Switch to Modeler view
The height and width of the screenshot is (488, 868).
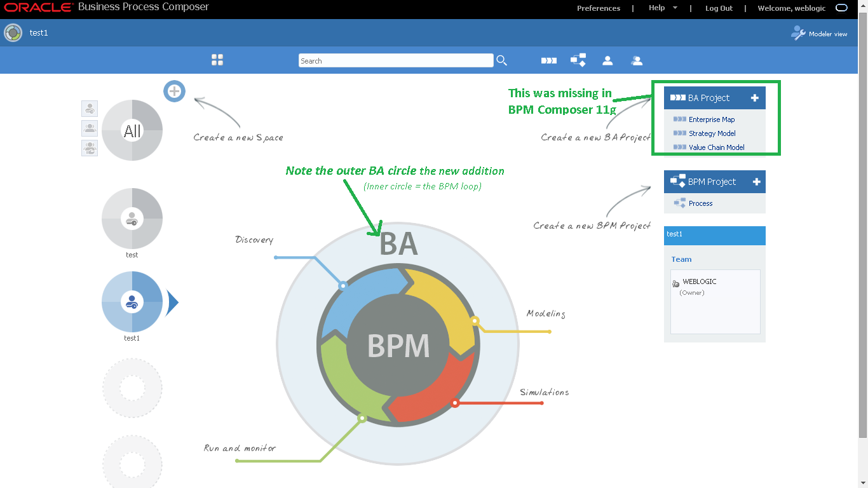(828, 34)
